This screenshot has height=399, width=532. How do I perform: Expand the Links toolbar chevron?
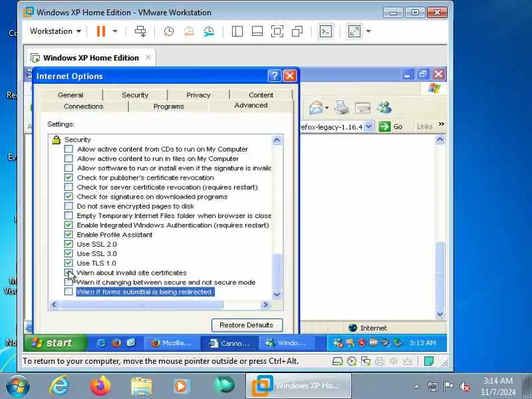coord(441,124)
